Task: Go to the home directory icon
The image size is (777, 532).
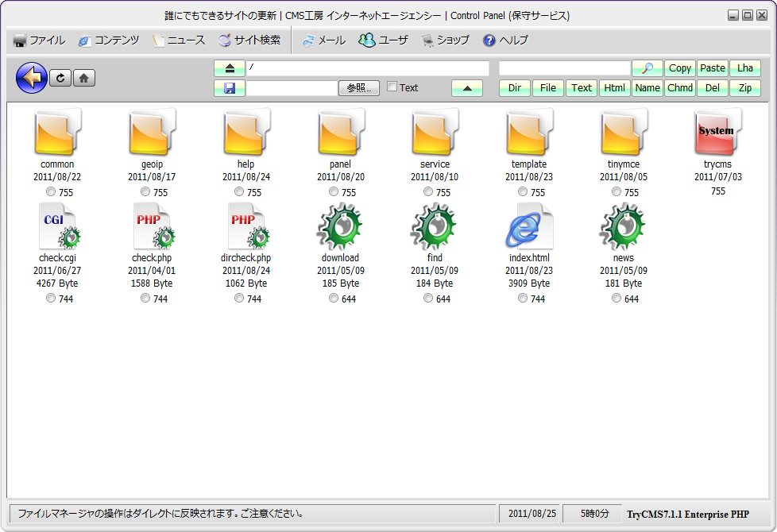Action: tap(84, 78)
